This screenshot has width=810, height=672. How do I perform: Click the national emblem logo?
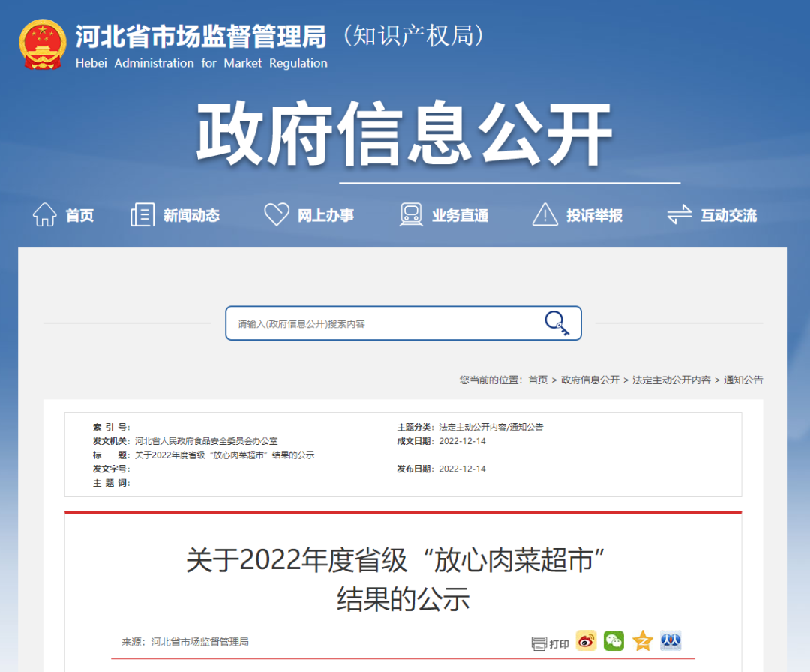(x=43, y=44)
